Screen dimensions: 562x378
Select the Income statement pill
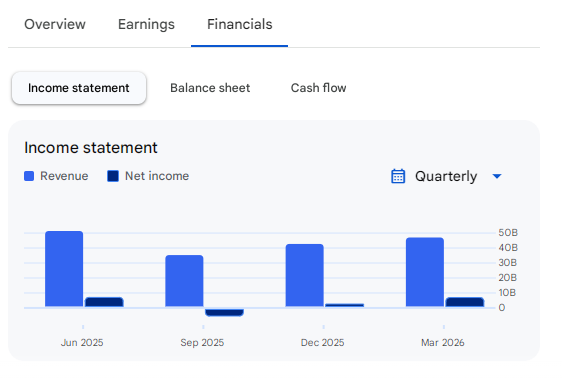(79, 88)
